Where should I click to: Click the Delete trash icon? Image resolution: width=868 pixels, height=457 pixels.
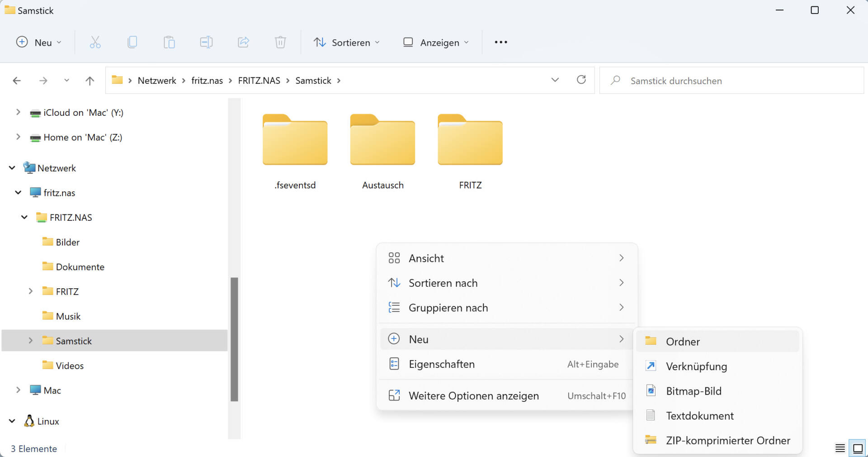280,43
